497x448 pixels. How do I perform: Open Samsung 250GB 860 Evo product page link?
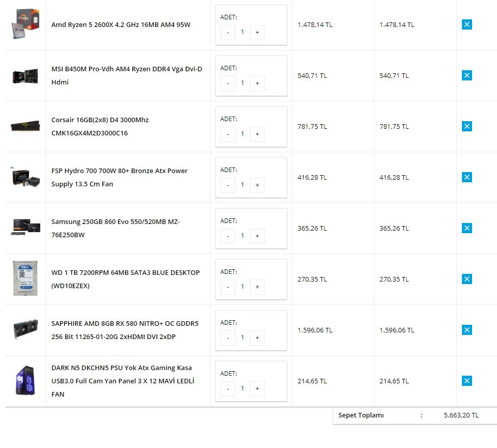point(115,228)
